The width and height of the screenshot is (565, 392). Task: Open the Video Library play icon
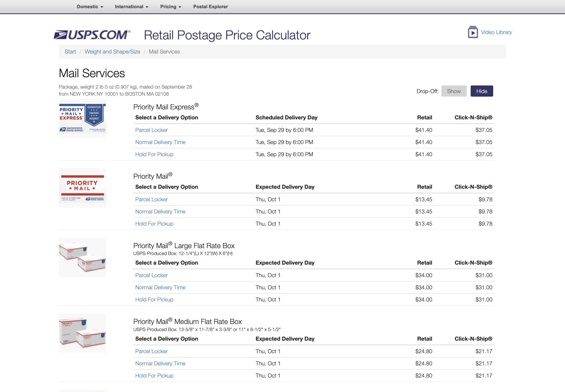(473, 32)
